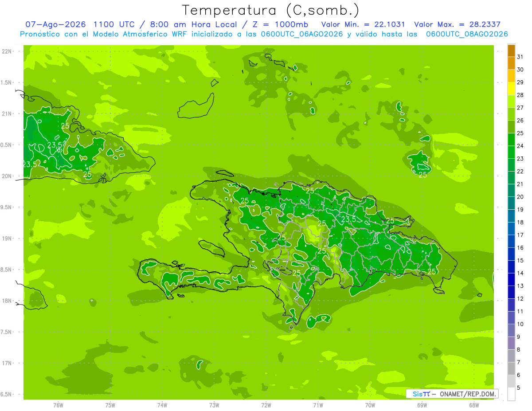Click the '71W' longitude axis label
The image size is (532, 411).
(318, 405)
